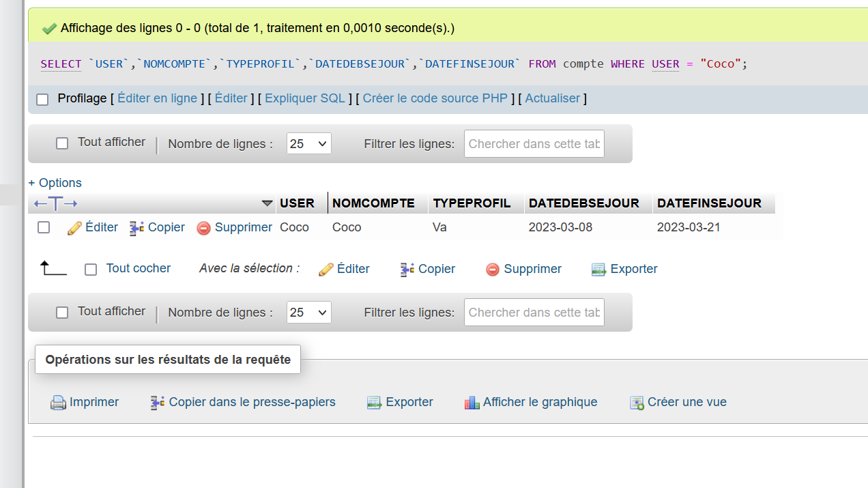Enable the Profilage checkbox

coord(42,100)
